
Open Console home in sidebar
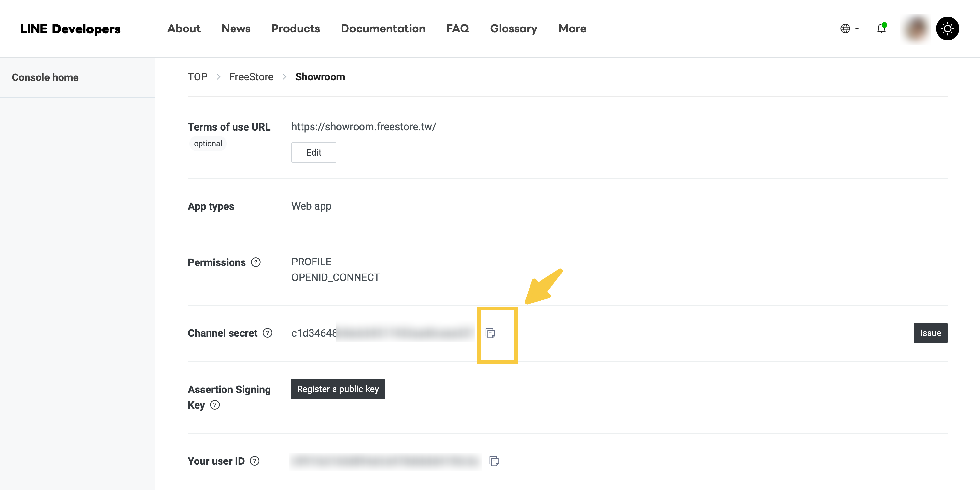[45, 77]
